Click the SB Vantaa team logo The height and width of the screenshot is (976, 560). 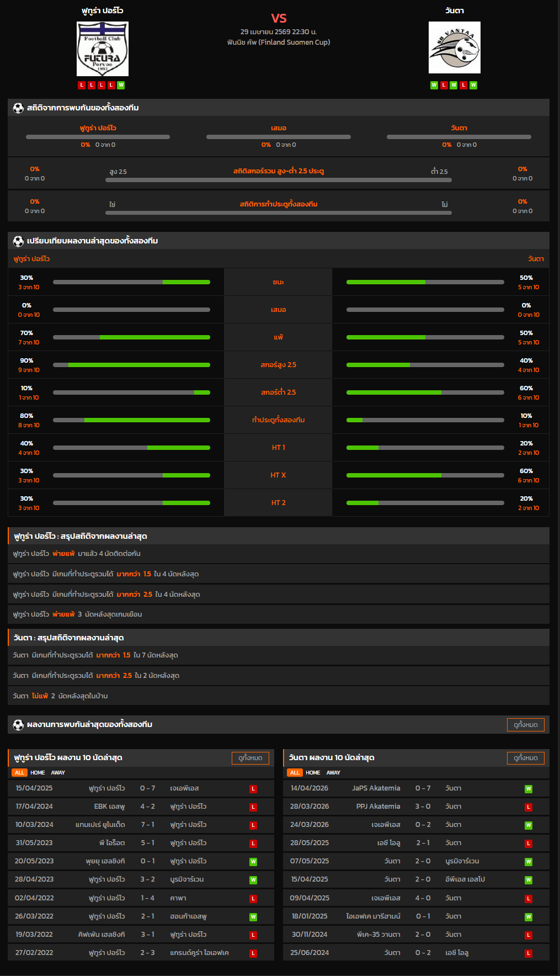[x=454, y=47]
